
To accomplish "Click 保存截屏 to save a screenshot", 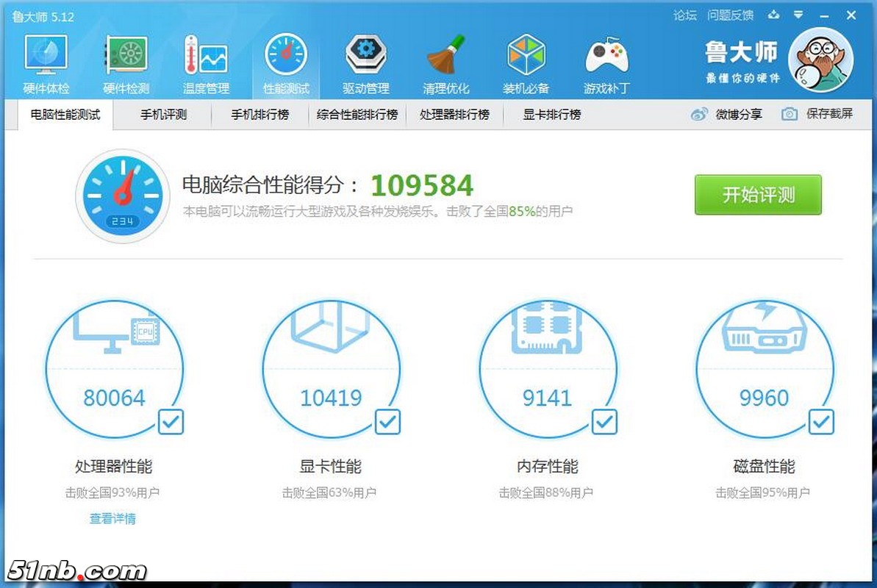I will pyautogui.click(x=817, y=114).
